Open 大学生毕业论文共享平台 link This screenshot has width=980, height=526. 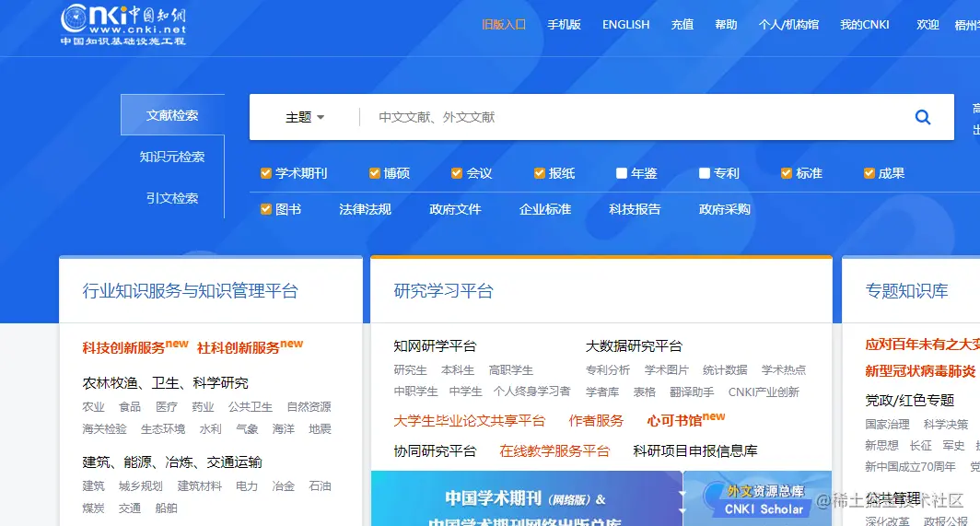[470, 420]
